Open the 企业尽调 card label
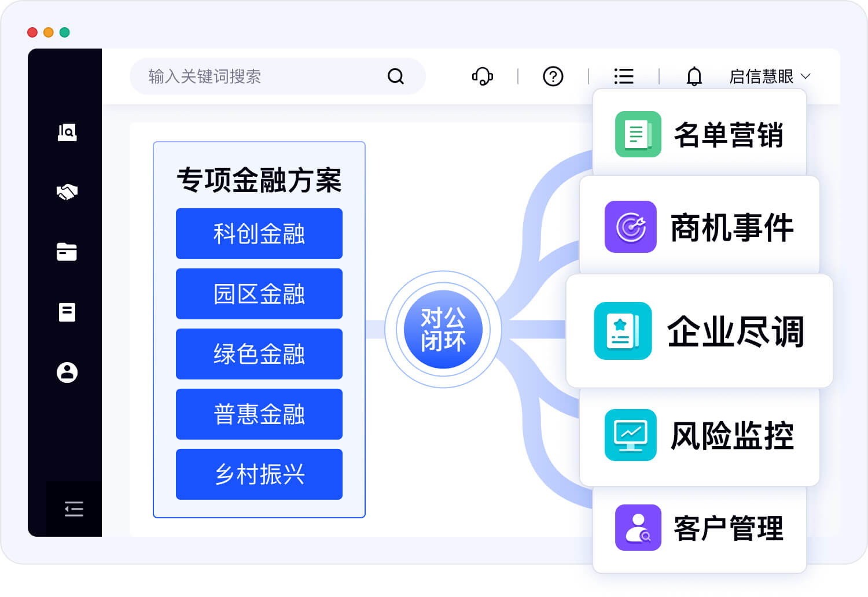This screenshot has height=597, width=868. [735, 331]
